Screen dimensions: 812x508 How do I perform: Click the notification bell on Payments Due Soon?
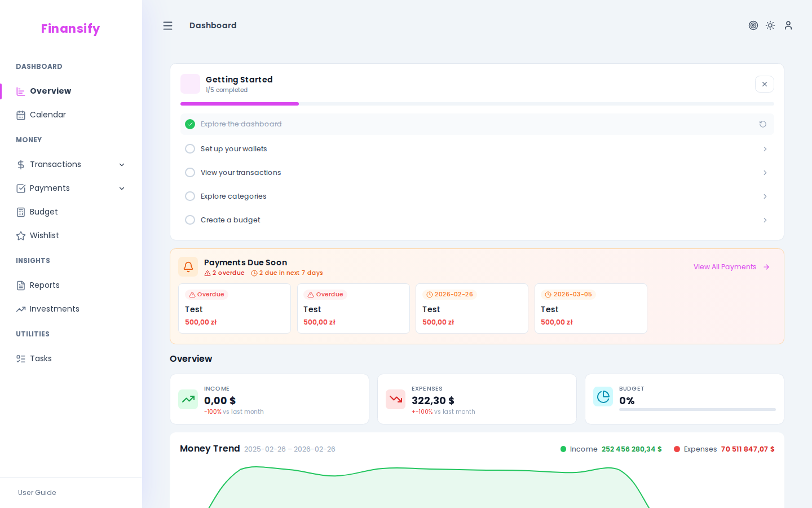pos(188,266)
